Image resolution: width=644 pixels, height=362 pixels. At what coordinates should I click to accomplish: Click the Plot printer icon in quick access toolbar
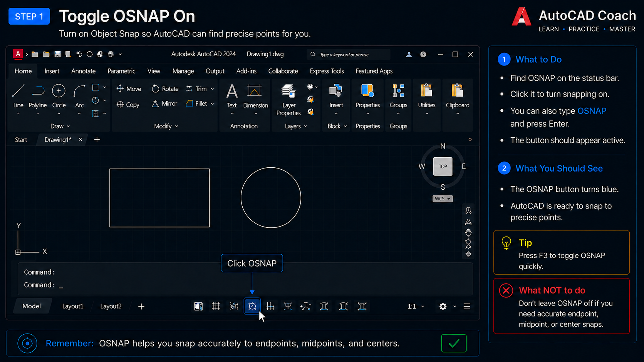(x=111, y=54)
